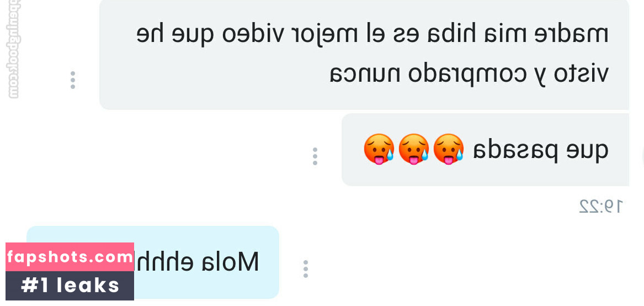644x306 pixels.
Task: Select the 'madre mia hiba' first text line
Action: click(x=372, y=35)
